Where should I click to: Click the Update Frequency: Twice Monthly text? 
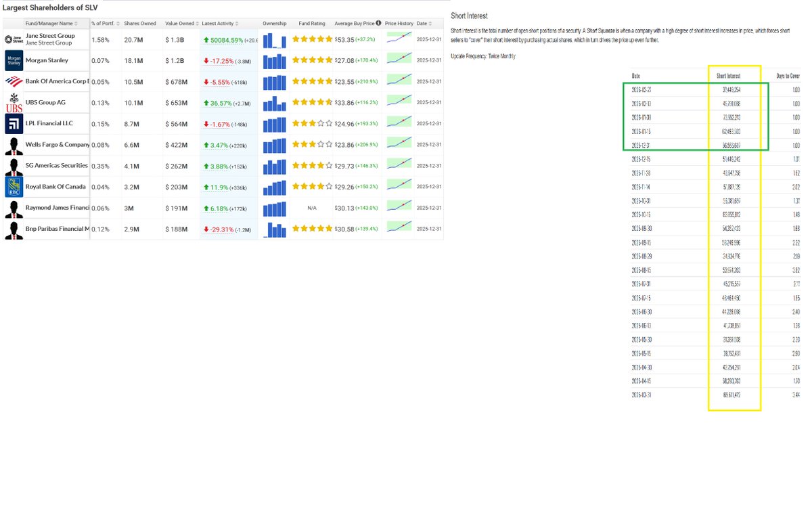tap(483, 56)
